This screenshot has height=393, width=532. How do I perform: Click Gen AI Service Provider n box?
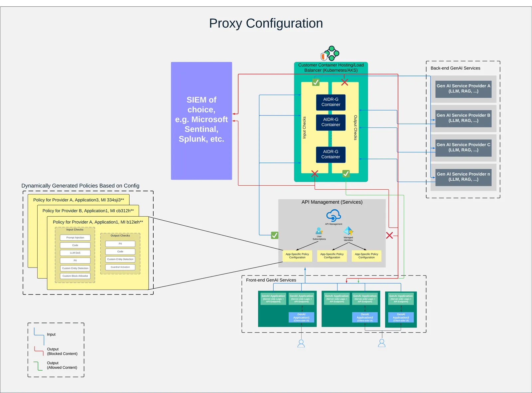coord(464,177)
